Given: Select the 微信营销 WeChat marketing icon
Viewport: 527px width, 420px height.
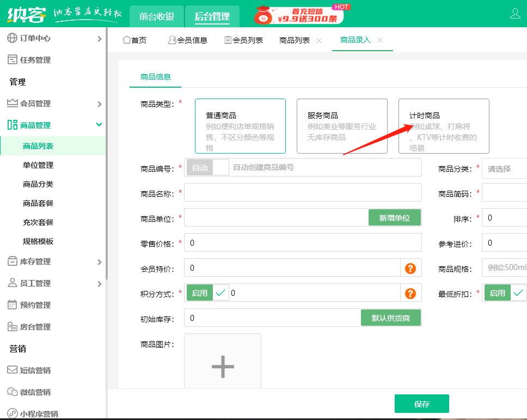Looking at the screenshot, I should pos(12,392).
